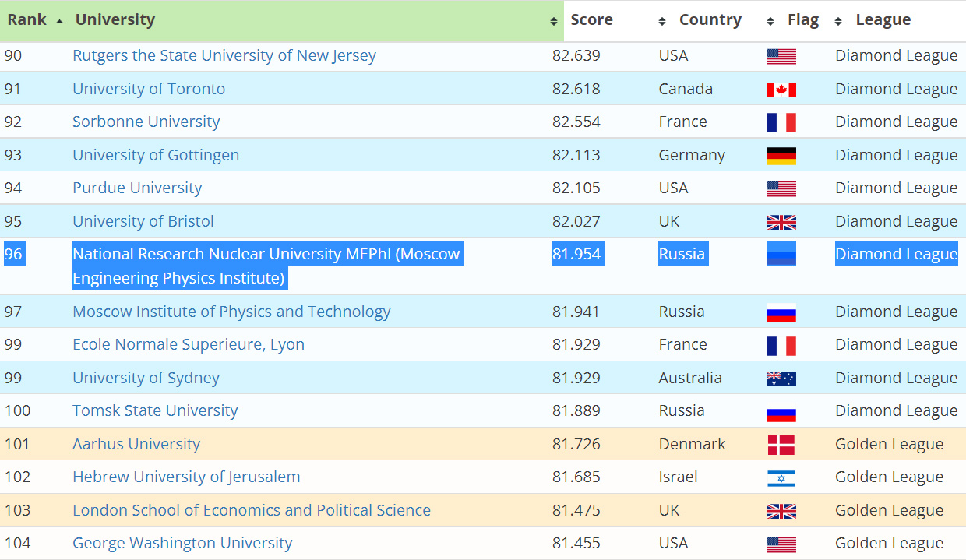Click the Israel country cell
Viewport: 966px width, 560px height.
(678, 477)
